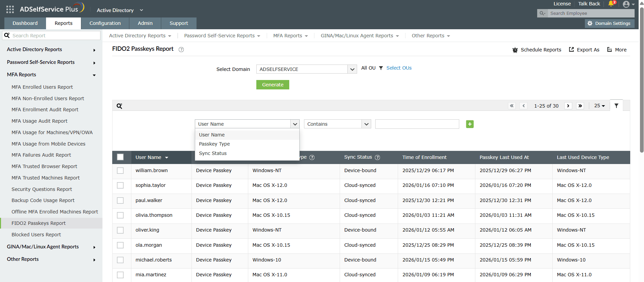
Task: Check the olivia.thompson row checkbox
Action: pos(120,215)
